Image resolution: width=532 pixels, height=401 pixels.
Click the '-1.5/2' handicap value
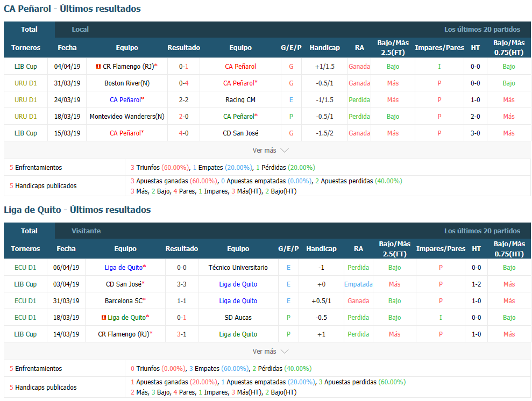(x=325, y=133)
